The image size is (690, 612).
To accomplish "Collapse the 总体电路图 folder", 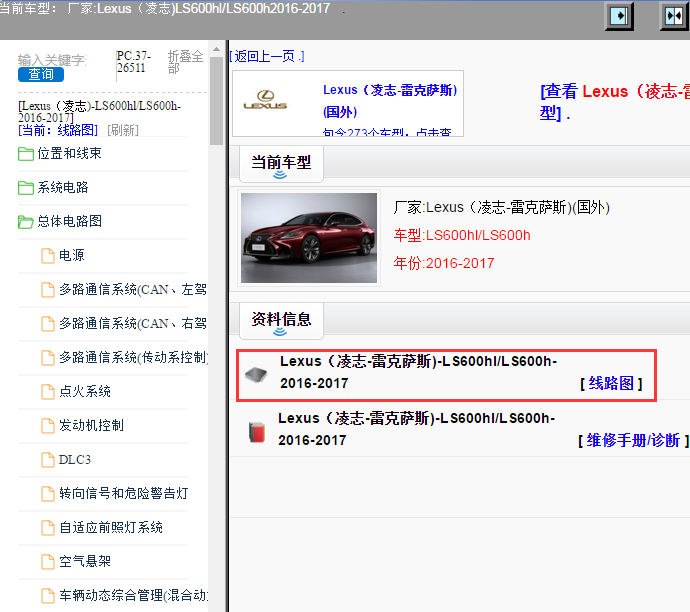I will coord(70,221).
